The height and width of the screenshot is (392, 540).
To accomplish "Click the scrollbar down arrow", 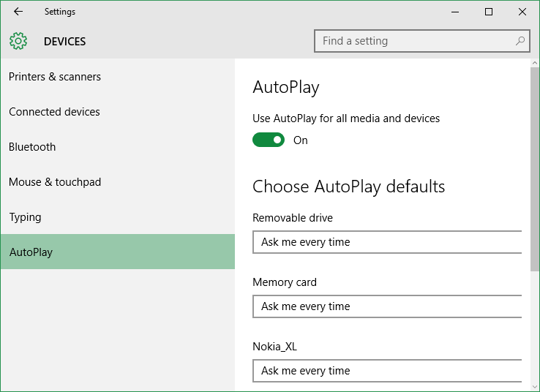I will pyautogui.click(x=535, y=387).
